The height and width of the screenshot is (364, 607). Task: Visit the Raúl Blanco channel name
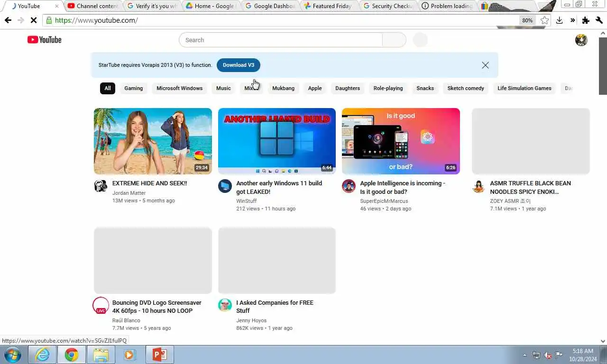126,320
